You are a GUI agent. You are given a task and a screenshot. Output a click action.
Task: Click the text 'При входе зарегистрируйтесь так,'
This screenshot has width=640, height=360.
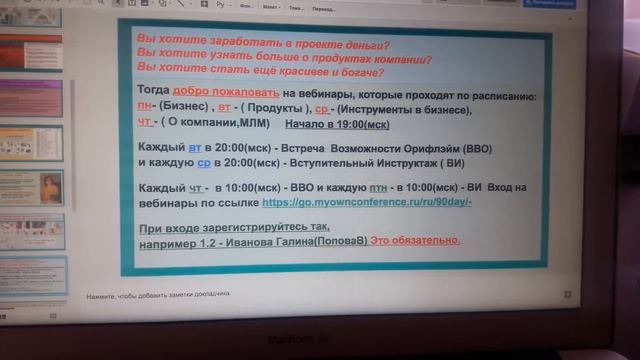point(234,227)
